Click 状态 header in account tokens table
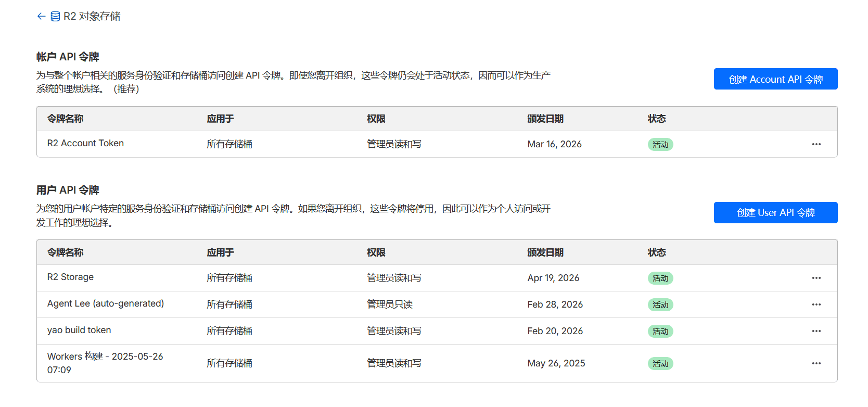Viewport: 868px width, 407px height. (657, 119)
